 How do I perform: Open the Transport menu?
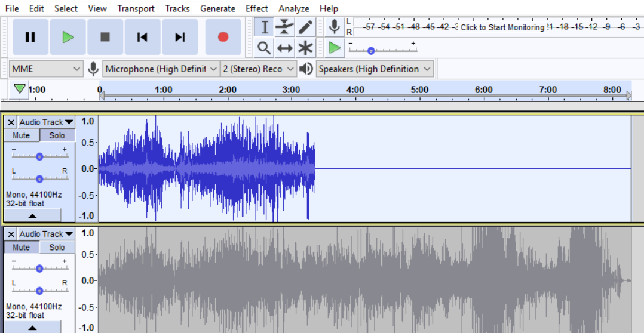(136, 8)
